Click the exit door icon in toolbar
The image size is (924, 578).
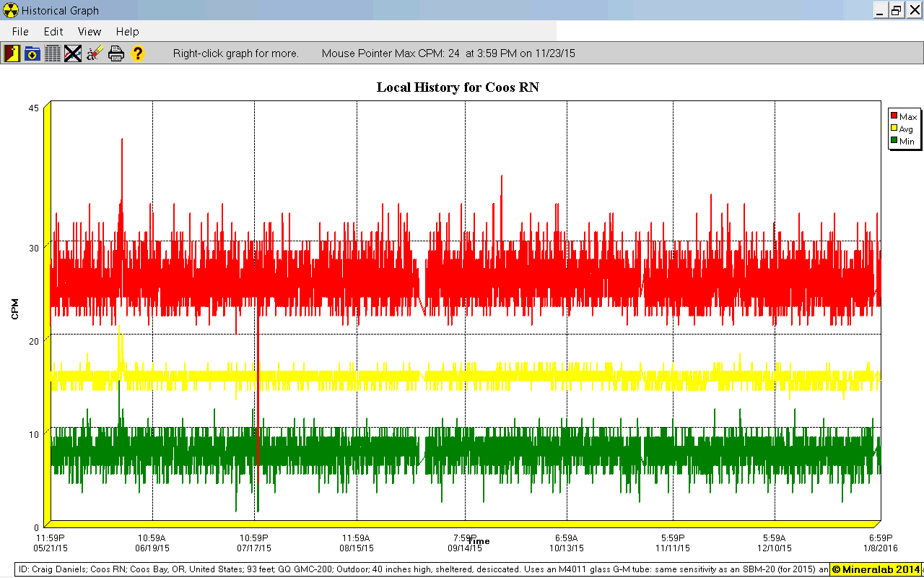pyautogui.click(x=12, y=53)
